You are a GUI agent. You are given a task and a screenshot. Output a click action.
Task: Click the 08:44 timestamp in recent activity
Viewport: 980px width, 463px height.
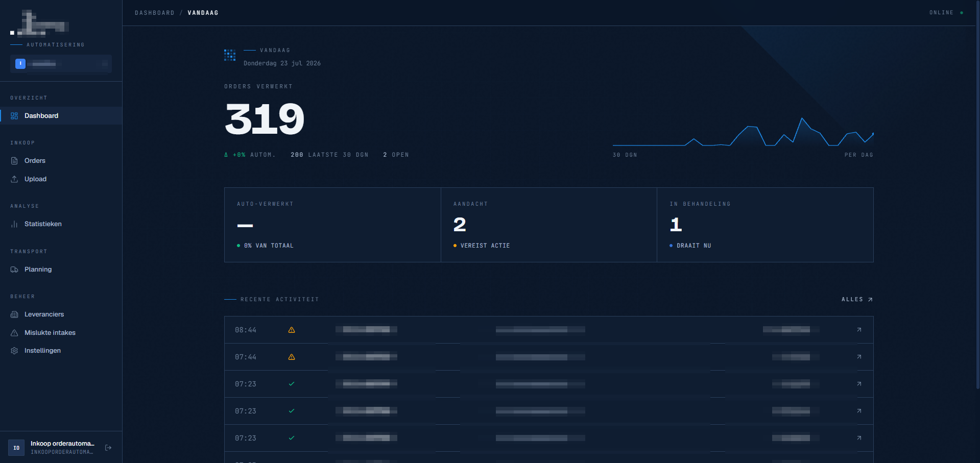tap(246, 330)
